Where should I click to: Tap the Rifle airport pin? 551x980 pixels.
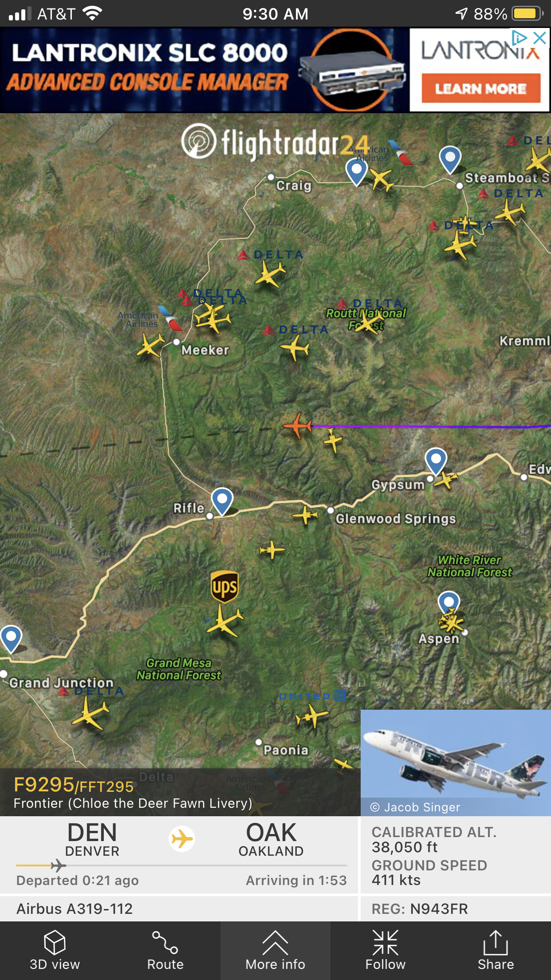222,502
